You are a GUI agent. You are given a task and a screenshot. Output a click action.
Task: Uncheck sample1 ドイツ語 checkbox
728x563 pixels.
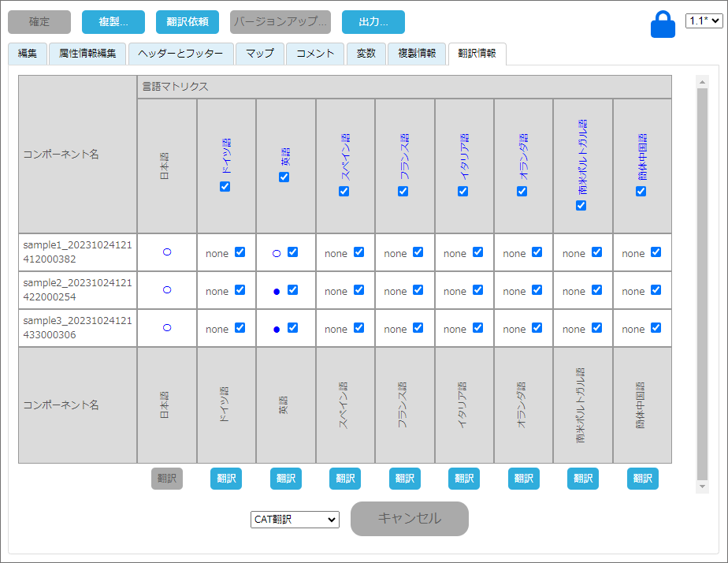pos(240,252)
